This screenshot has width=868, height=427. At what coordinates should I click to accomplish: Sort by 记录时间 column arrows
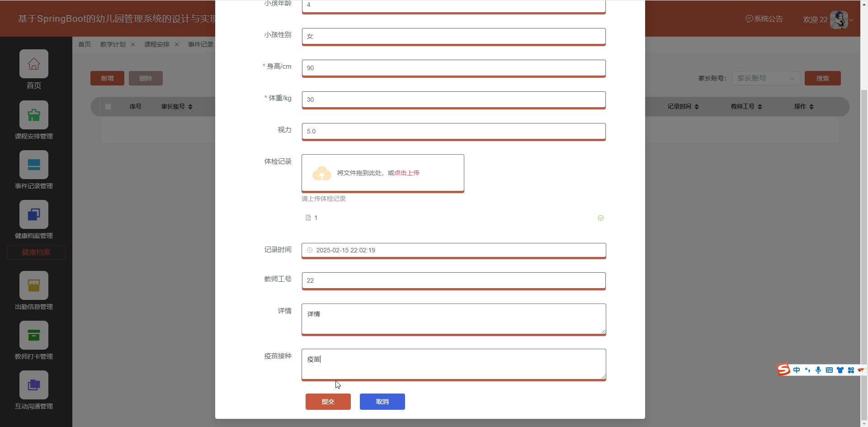(697, 107)
